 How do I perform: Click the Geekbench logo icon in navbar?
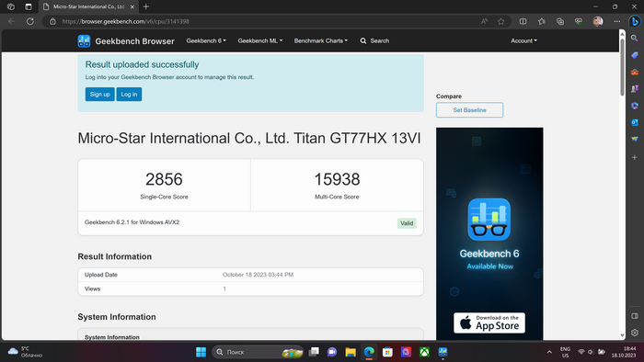tap(84, 41)
